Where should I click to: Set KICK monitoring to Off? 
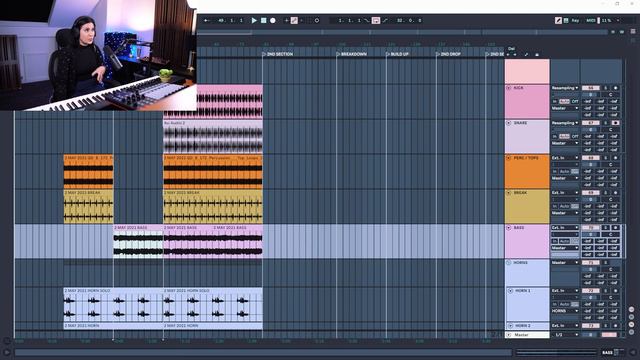575,101
